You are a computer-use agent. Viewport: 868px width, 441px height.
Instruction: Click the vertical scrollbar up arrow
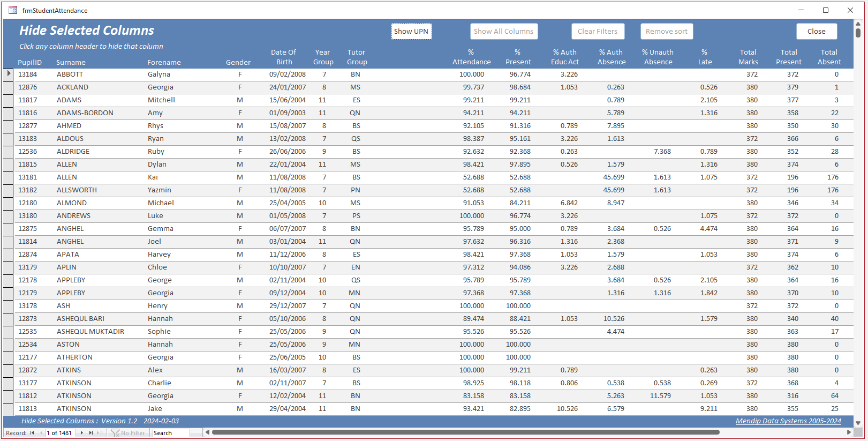(x=858, y=24)
